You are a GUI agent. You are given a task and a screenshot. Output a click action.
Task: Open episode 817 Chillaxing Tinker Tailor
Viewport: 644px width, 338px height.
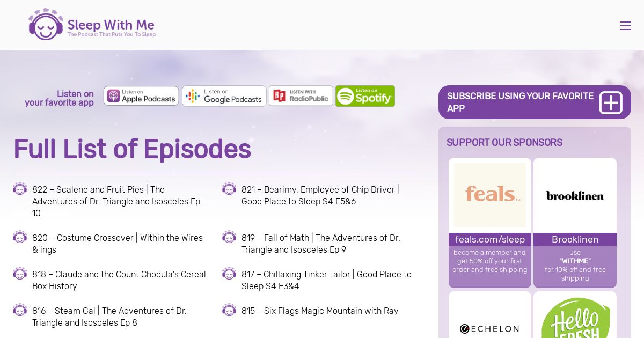326,280
